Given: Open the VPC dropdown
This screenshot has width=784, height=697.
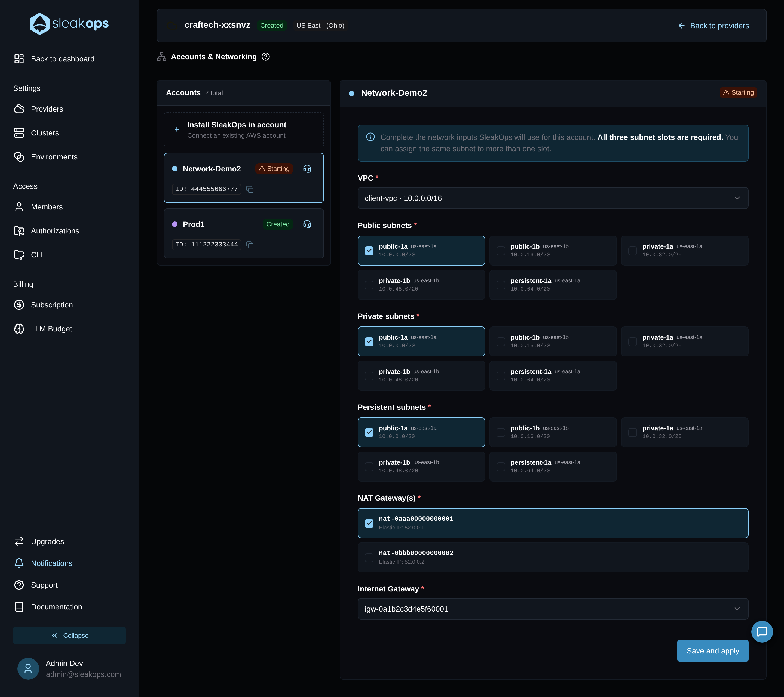Looking at the screenshot, I should [553, 198].
